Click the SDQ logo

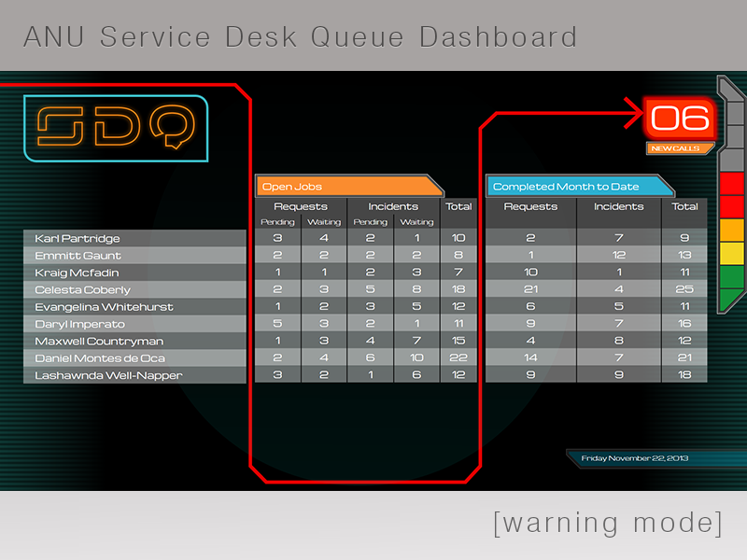pyautogui.click(x=115, y=128)
